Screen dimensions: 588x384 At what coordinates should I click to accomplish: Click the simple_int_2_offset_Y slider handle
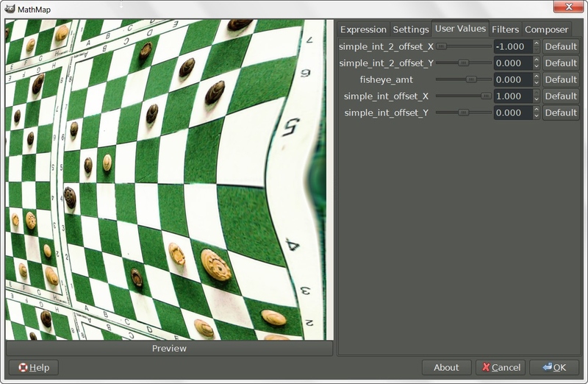pyautogui.click(x=464, y=63)
